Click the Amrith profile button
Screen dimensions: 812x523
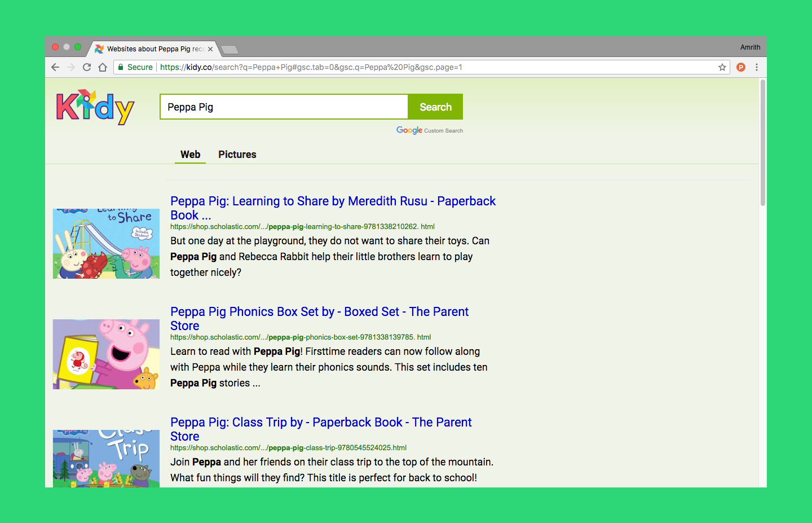tap(750, 47)
